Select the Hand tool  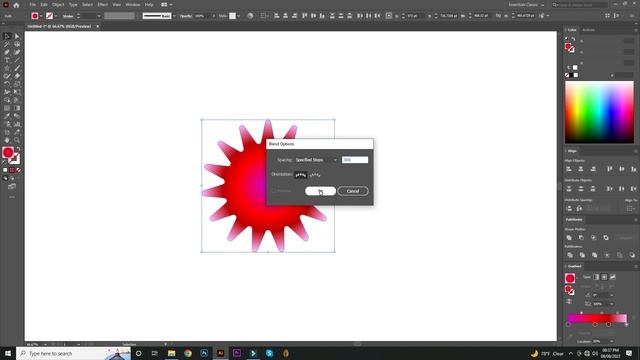click(x=7, y=140)
